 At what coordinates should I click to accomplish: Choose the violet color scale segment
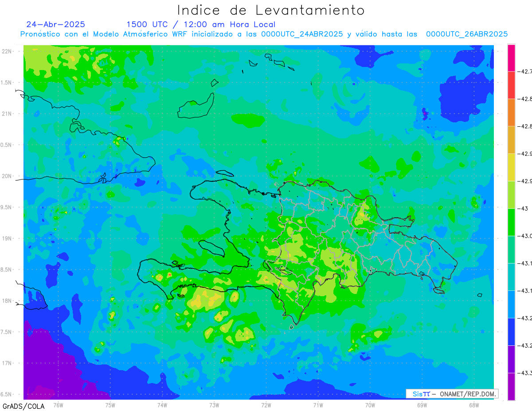pyautogui.click(x=511, y=359)
